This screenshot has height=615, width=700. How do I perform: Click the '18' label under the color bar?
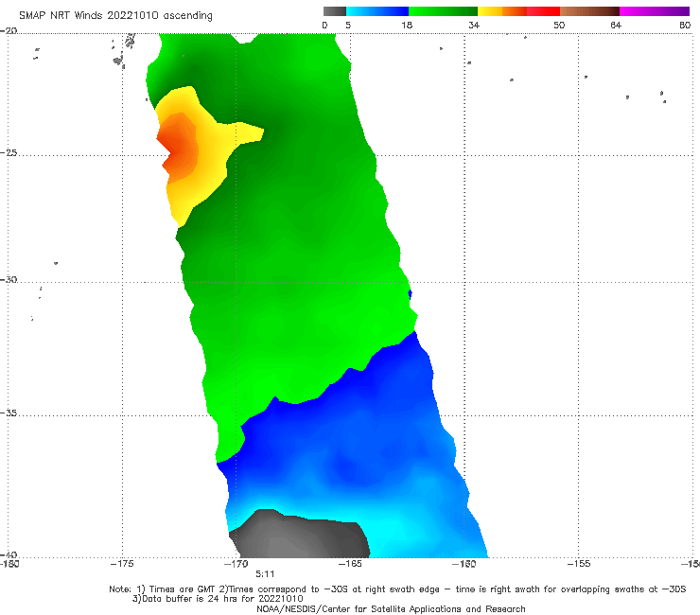[407, 25]
